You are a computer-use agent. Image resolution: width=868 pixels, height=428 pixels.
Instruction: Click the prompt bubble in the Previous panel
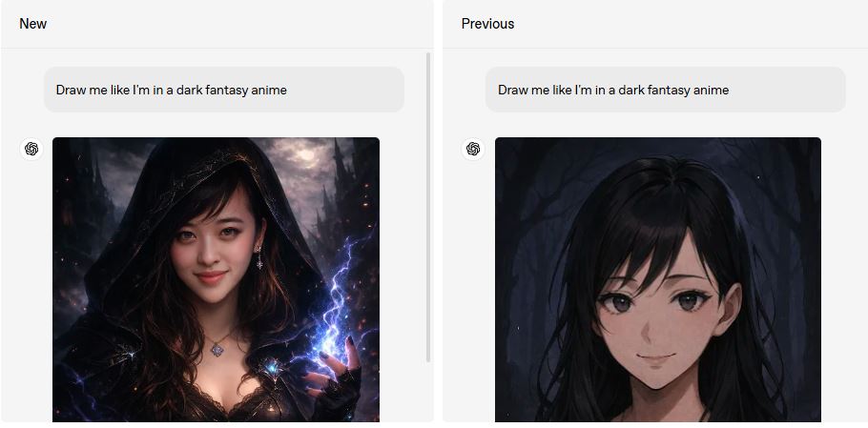[x=666, y=90]
